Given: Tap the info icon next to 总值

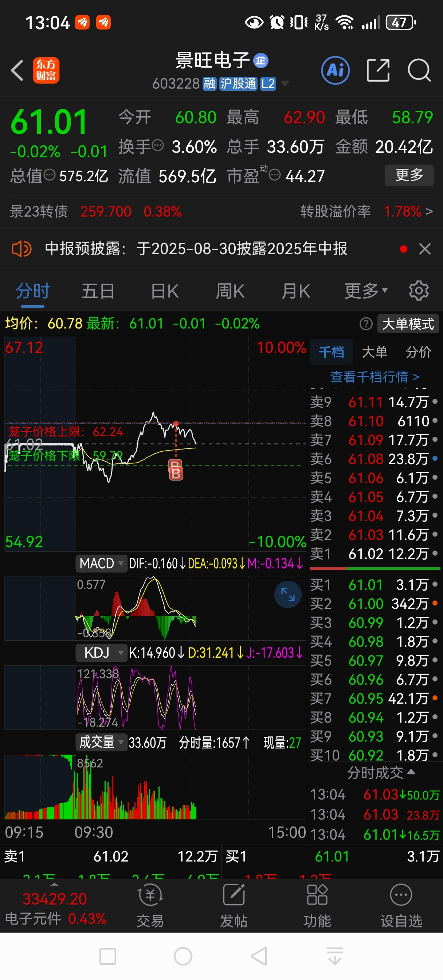Looking at the screenshot, I should pyautogui.click(x=50, y=175).
